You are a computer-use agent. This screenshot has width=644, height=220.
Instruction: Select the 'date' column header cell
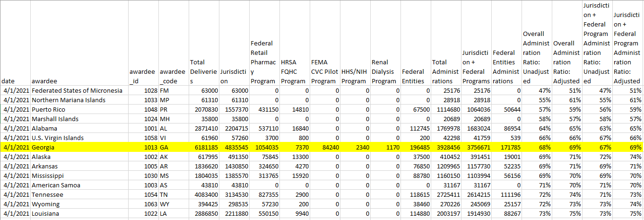pos(15,43)
